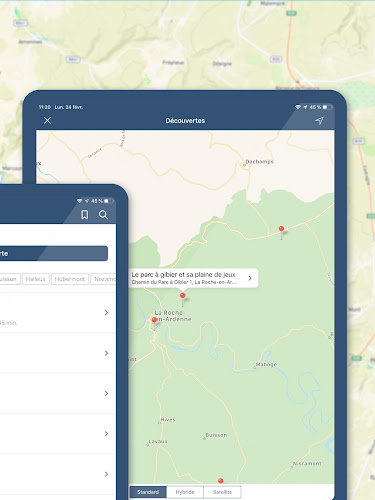This screenshot has width=375, height=500.
Task: Select the red pin under the callout
Action: point(182,295)
